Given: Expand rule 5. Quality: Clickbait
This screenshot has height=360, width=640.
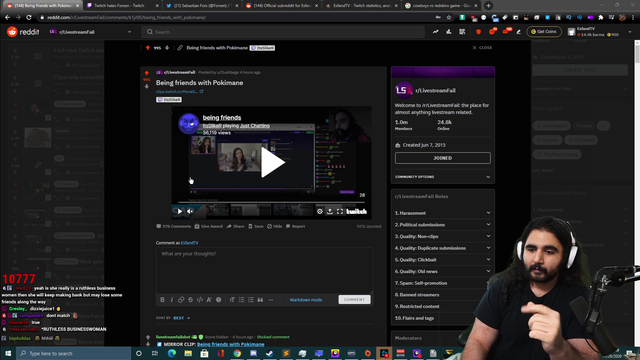Looking at the screenshot, I should pyautogui.click(x=442, y=260).
